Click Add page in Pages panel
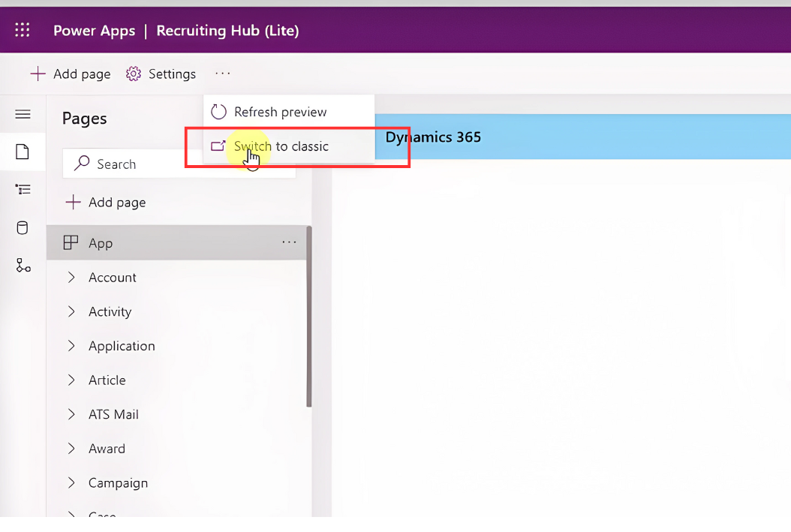 click(106, 202)
